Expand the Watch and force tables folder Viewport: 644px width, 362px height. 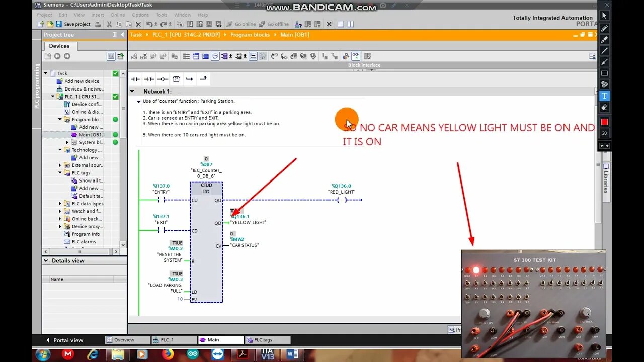[x=60, y=211]
